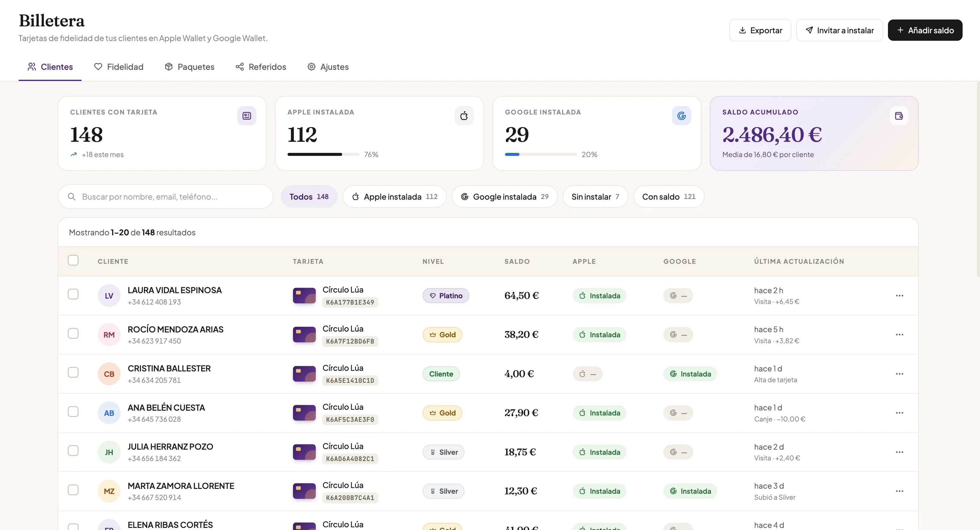This screenshot has height=530, width=980.
Task: Open the Paquetes tab
Action: [190, 67]
